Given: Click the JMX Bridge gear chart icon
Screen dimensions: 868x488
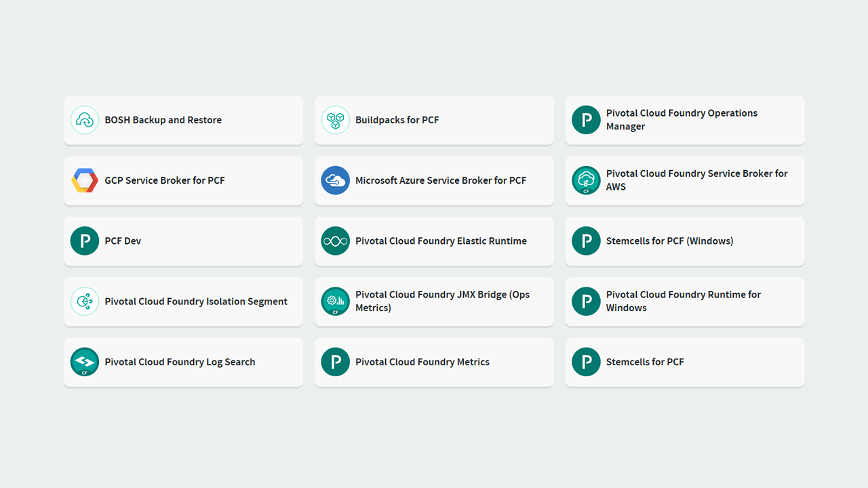Looking at the screenshot, I should tap(336, 302).
